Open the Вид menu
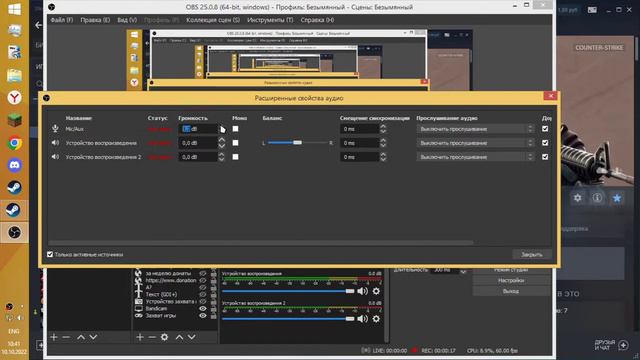Viewport: 640px width, 360px height. tap(127, 20)
